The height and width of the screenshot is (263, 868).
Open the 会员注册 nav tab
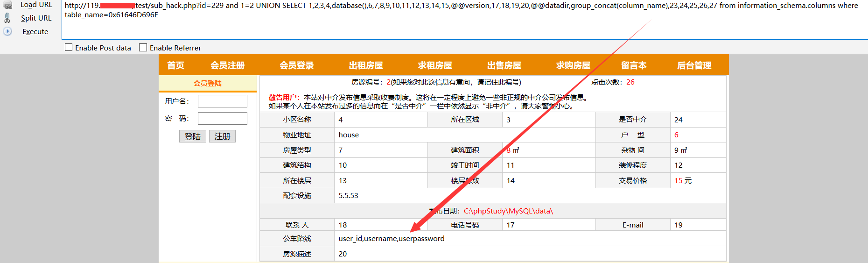point(228,65)
